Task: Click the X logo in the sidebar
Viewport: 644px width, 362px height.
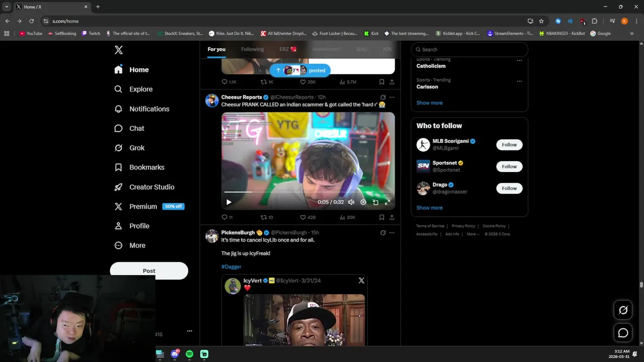Action: (x=119, y=50)
